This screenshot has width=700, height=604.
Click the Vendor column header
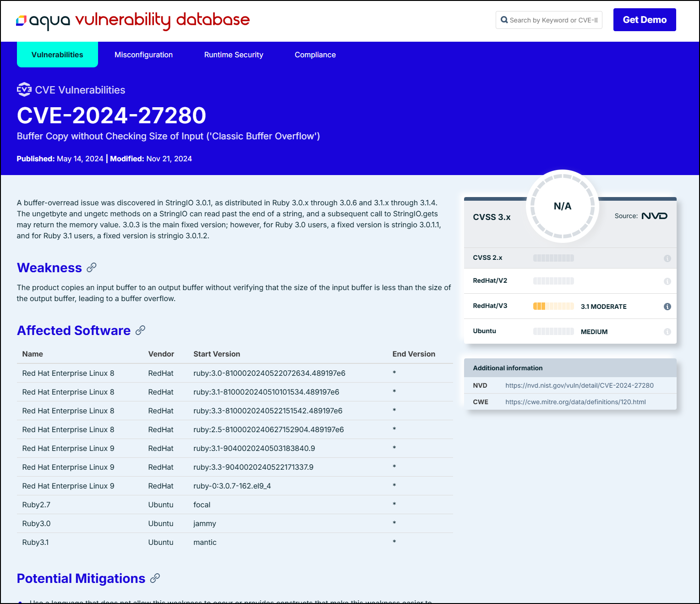coord(161,354)
